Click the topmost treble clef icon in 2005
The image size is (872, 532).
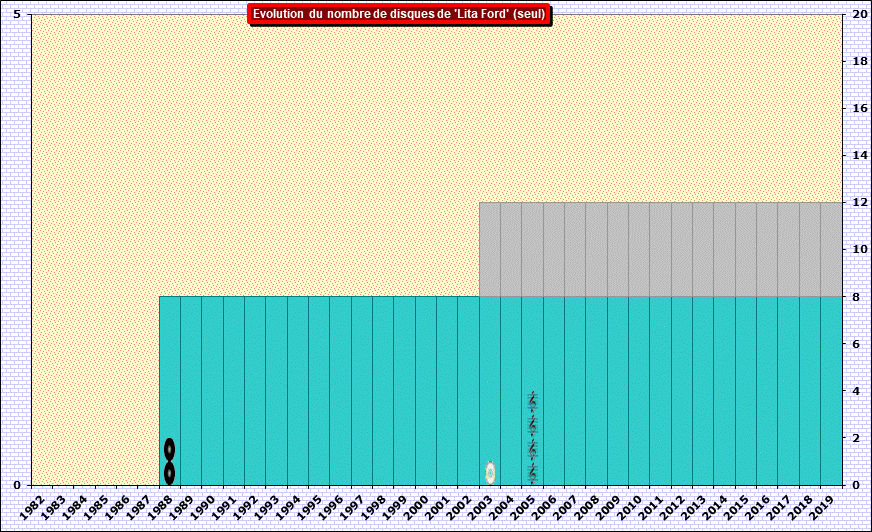[x=532, y=401]
